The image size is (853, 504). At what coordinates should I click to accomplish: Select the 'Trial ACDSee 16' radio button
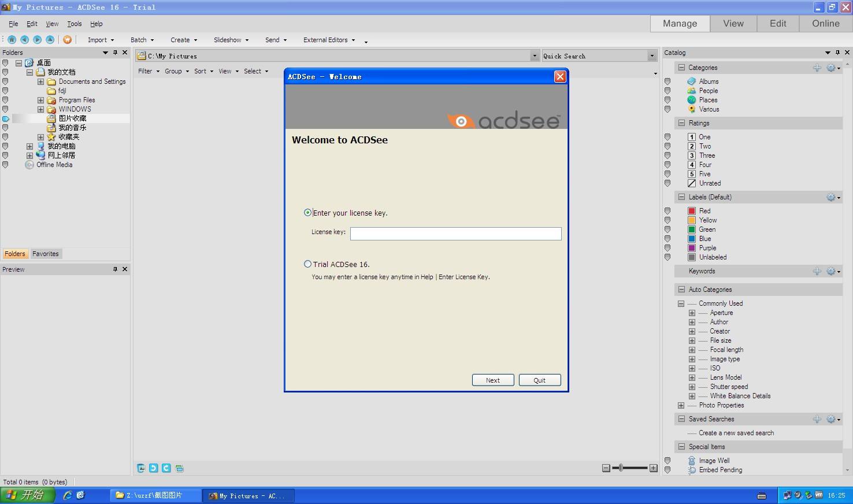pos(307,264)
